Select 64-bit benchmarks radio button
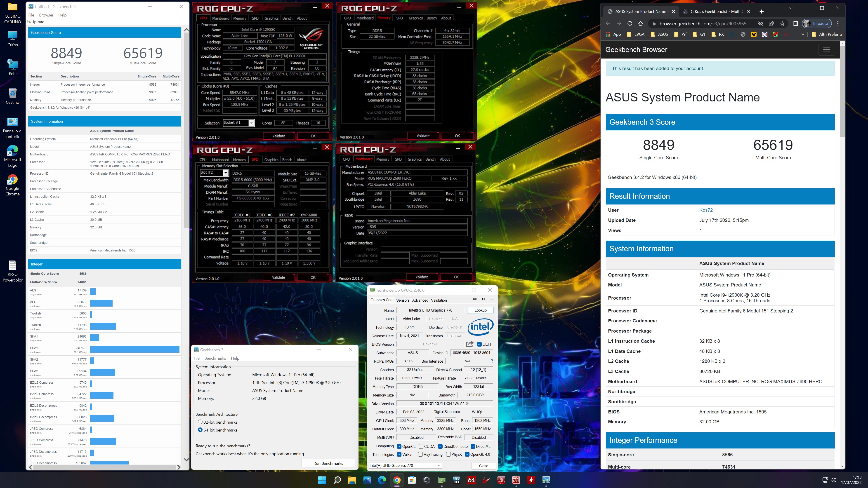This screenshot has width=868, height=488. [x=200, y=430]
